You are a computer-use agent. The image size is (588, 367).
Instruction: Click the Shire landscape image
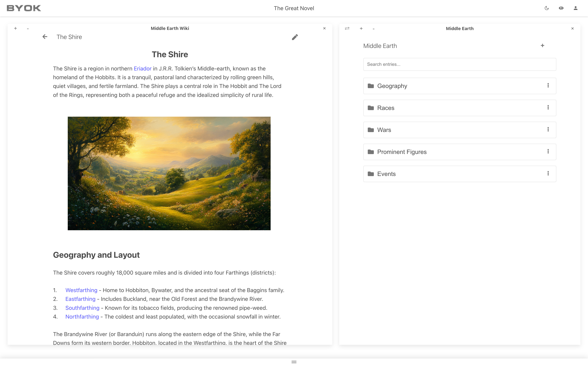click(169, 173)
